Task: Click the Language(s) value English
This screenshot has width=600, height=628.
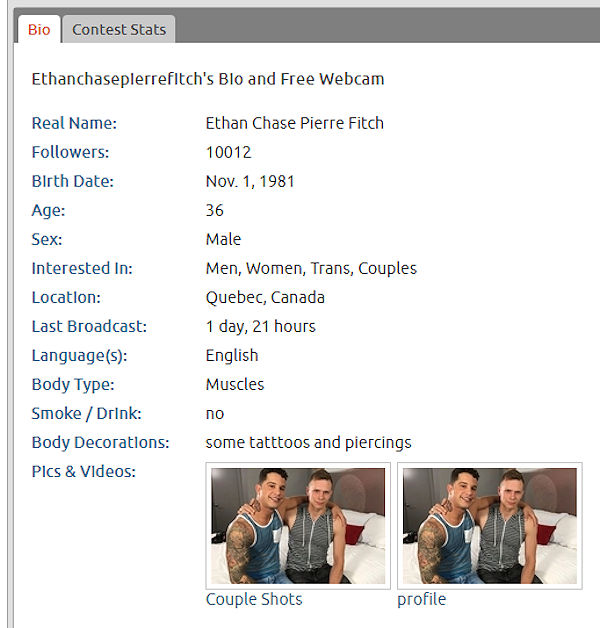Action: pos(232,356)
